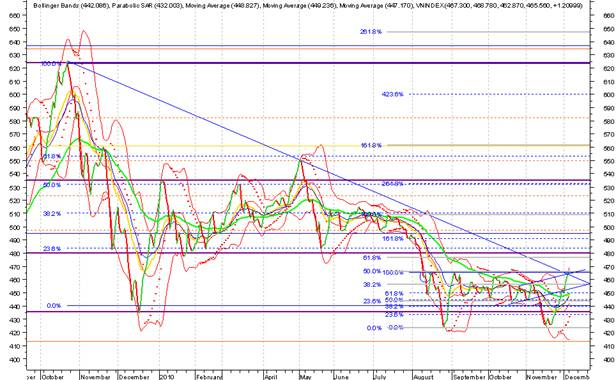Select the Bollinger Bands (442.086) legend text
Screen dimensions: 616x380
coord(70,6)
